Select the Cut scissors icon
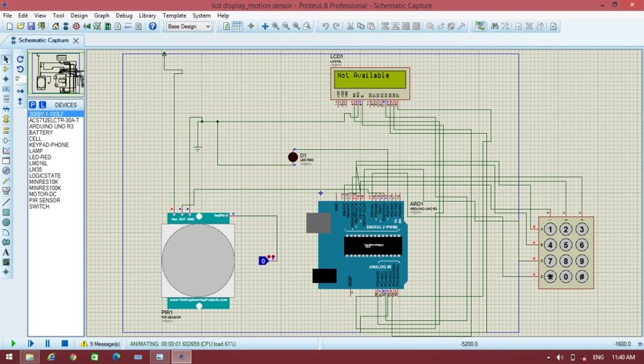The height and width of the screenshot is (364, 644). (x=350, y=26)
